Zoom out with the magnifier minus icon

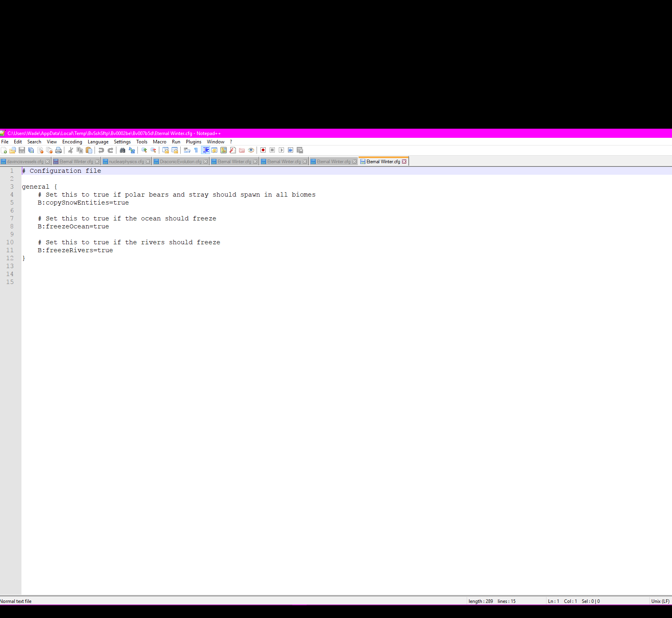click(153, 150)
